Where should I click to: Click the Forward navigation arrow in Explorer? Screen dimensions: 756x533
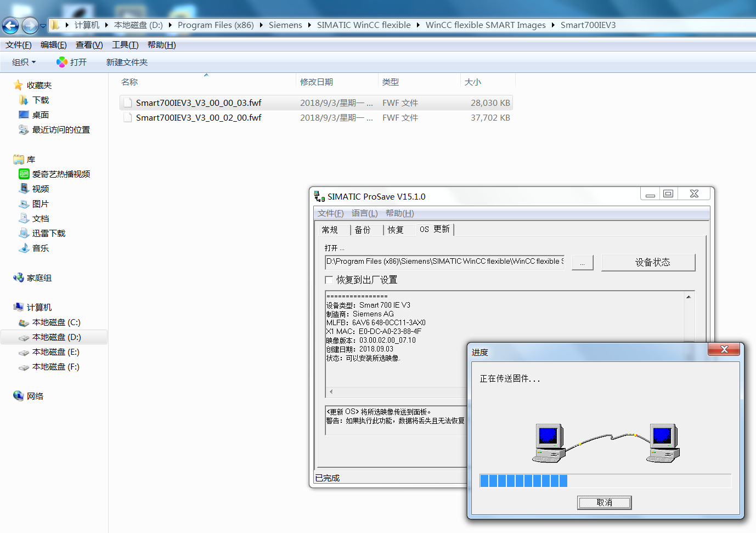pos(30,25)
